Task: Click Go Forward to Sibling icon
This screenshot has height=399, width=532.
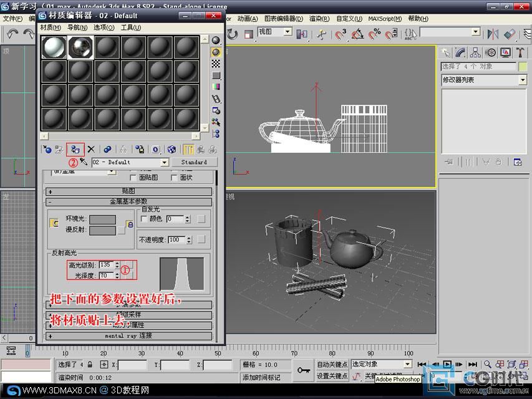Action: tap(213, 149)
